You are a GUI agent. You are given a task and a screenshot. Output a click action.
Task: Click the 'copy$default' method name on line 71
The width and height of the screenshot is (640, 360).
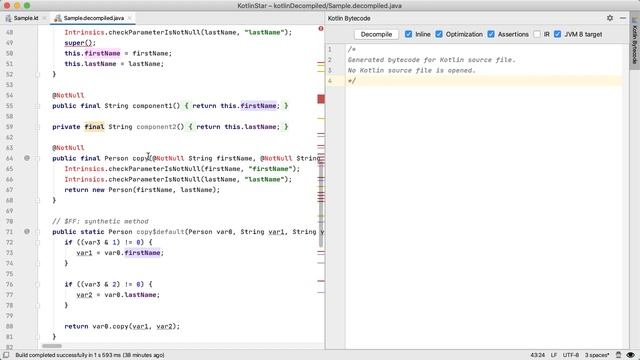[160, 232]
